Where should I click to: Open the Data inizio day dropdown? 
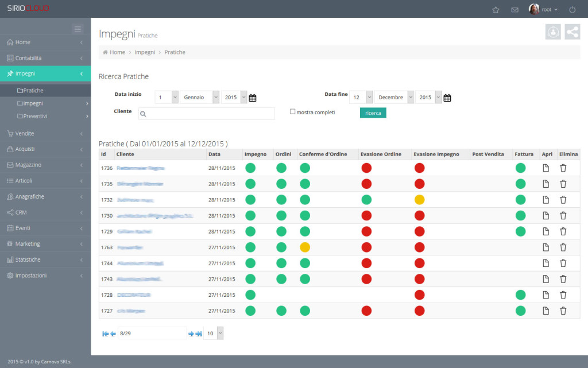pyautogui.click(x=167, y=97)
